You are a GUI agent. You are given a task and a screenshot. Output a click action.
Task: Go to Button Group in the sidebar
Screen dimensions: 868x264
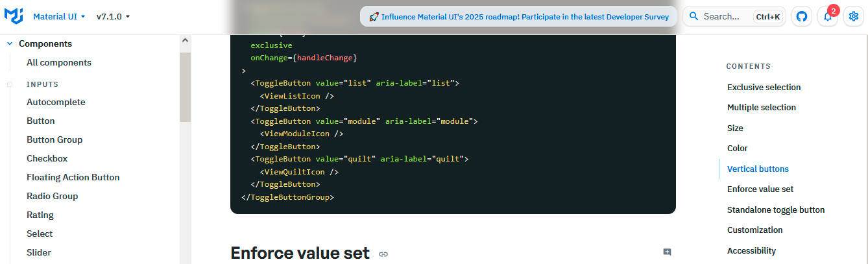click(x=54, y=139)
